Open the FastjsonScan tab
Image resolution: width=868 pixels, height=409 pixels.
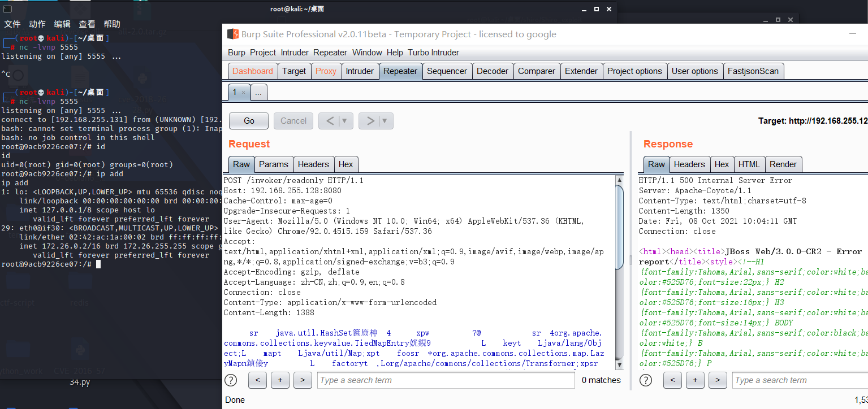pyautogui.click(x=753, y=71)
